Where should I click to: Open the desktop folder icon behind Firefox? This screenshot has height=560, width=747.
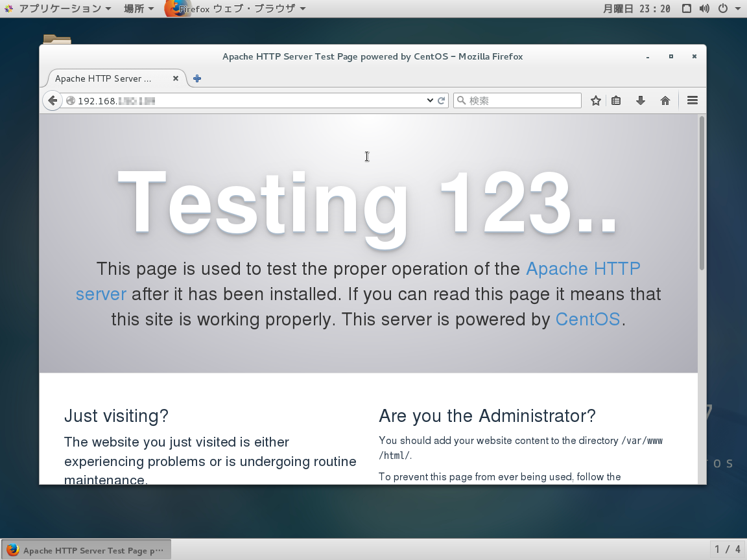(x=57, y=40)
